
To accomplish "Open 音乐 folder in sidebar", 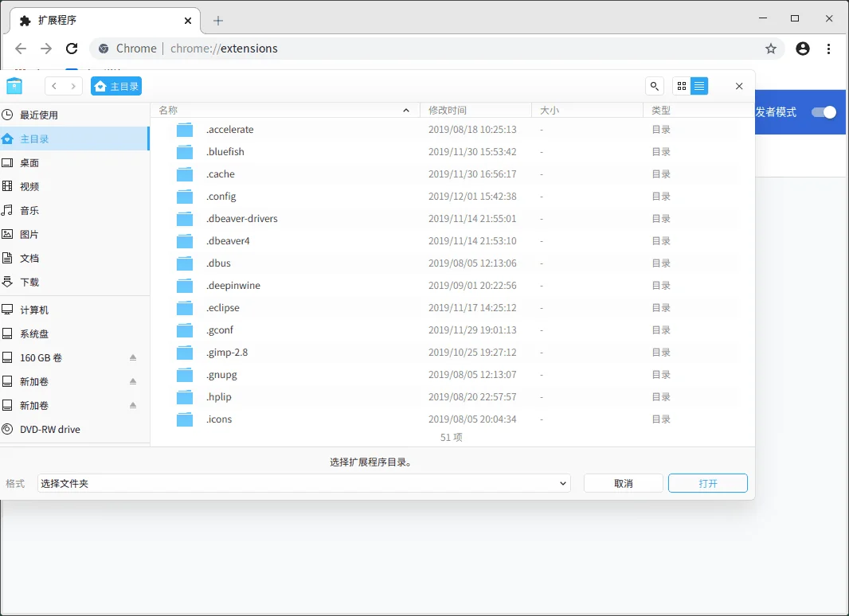I will pyautogui.click(x=74, y=210).
